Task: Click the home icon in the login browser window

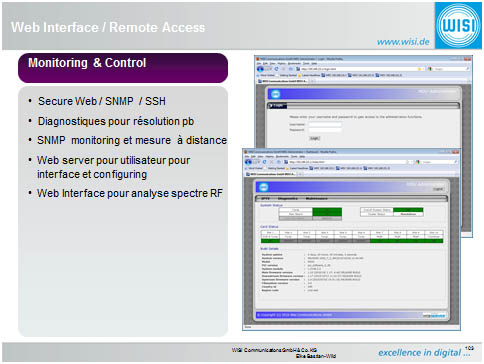Action: click(x=291, y=69)
